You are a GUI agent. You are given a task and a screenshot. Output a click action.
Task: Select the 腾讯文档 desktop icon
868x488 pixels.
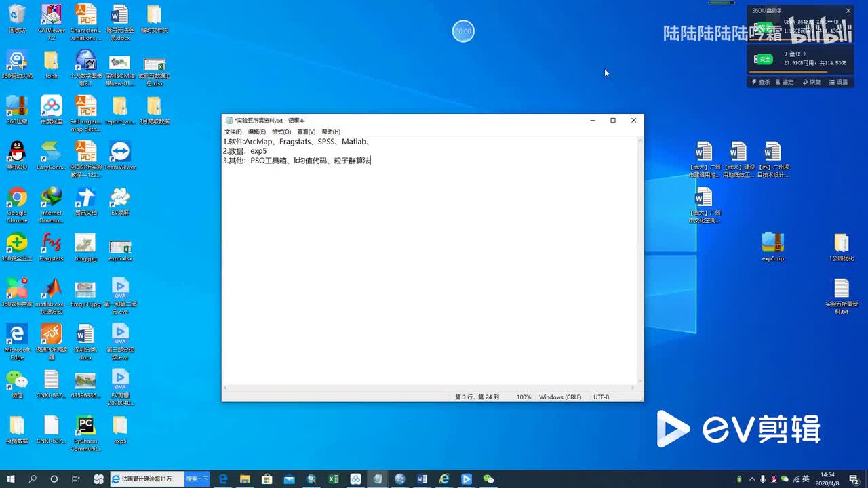tap(85, 201)
